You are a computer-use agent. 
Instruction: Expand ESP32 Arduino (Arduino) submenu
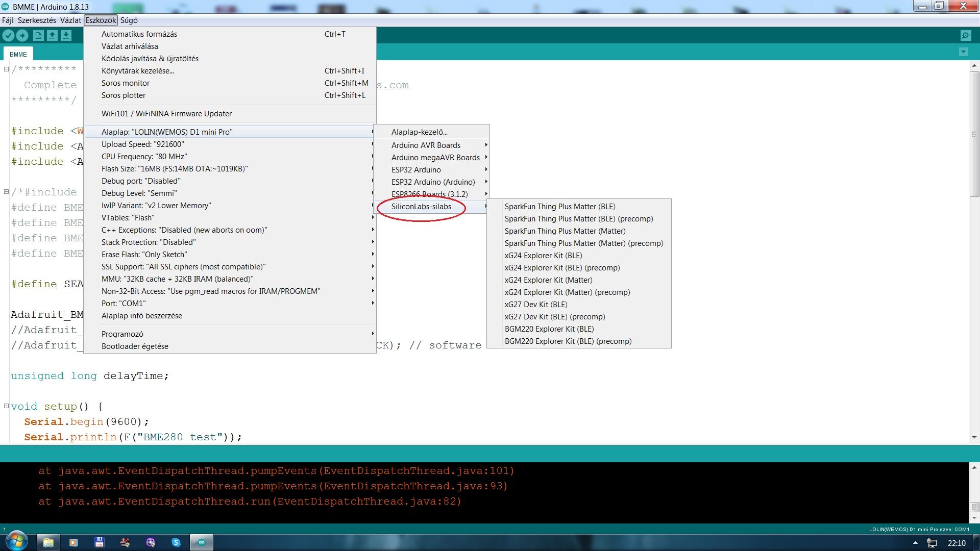tap(432, 182)
